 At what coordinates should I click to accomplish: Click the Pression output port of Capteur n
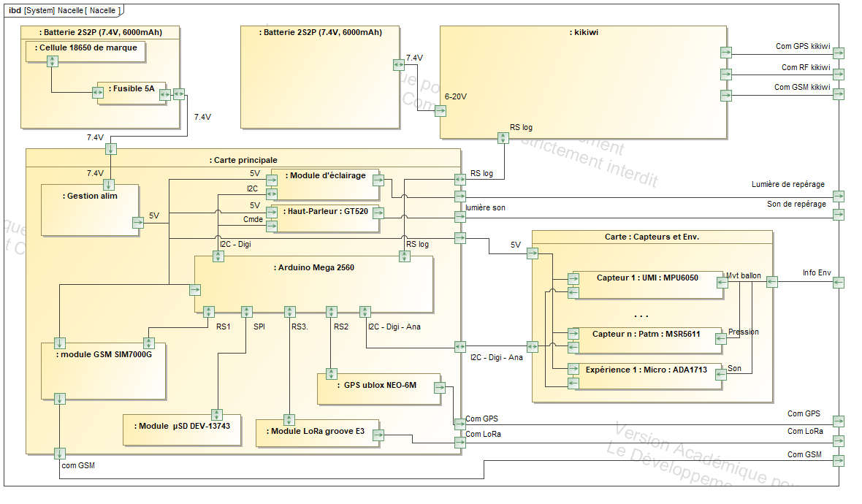click(x=721, y=339)
